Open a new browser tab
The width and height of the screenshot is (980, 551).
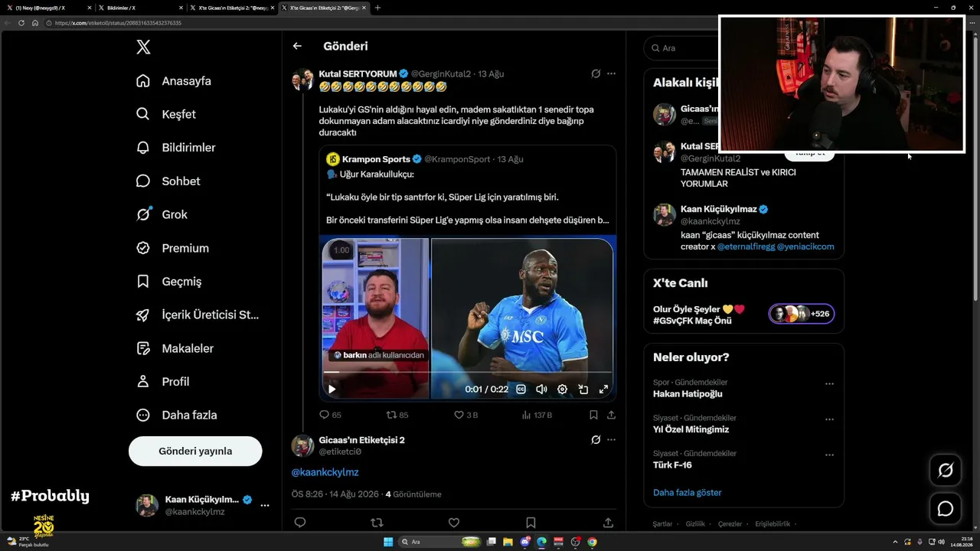click(x=377, y=8)
